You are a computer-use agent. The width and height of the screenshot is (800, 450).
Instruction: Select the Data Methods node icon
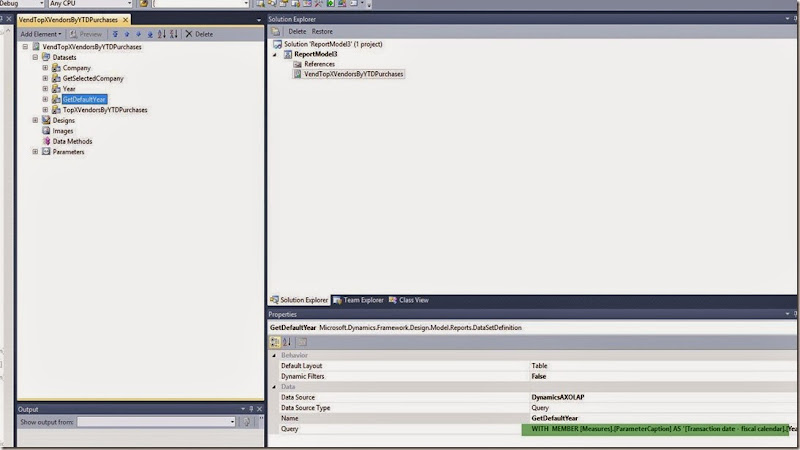[x=45, y=141]
